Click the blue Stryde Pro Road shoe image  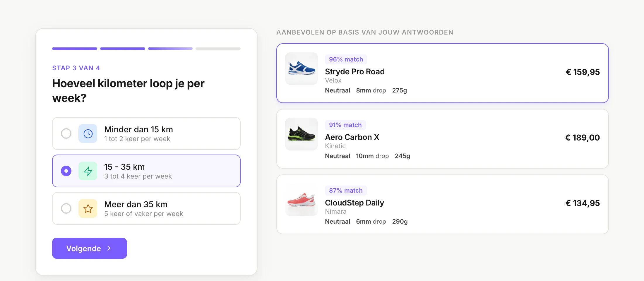point(301,68)
